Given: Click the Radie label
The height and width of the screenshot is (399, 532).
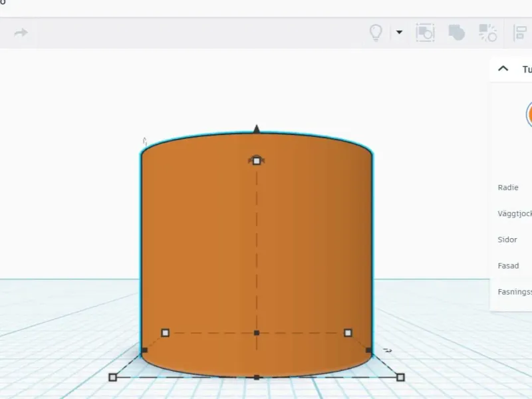Looking at the screenshot, I should click(x=508, y=188).
